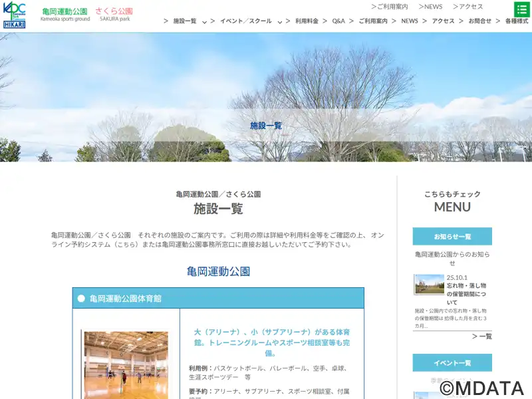Viewport: 532px width, 399px height.
Task: Click top utility link ご利用案内
Action: [389, 7]
